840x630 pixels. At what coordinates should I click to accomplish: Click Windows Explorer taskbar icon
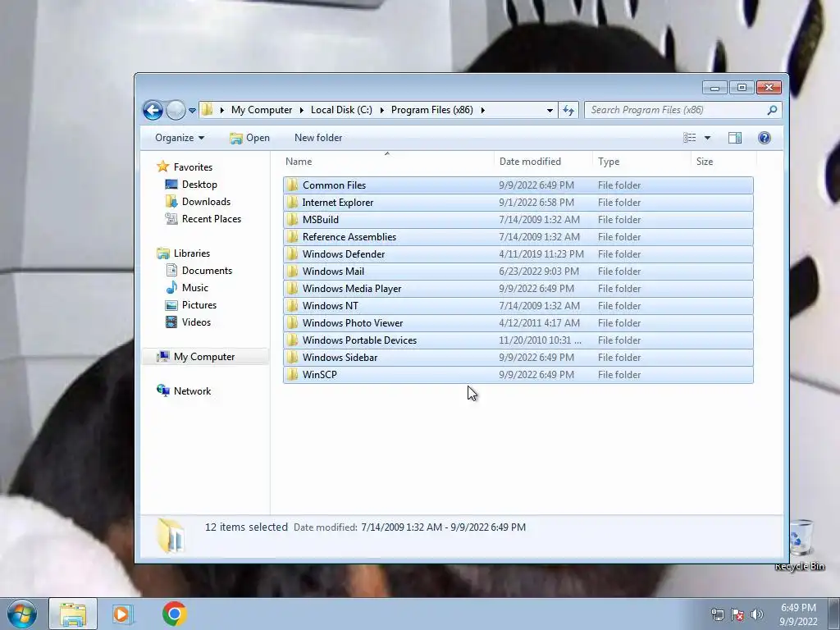tap(73, 614)
